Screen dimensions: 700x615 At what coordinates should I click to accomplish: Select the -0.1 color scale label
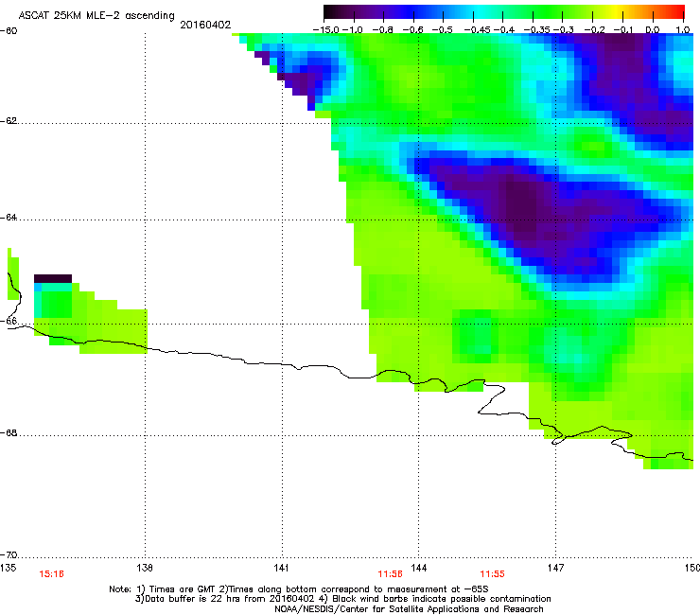623,30
